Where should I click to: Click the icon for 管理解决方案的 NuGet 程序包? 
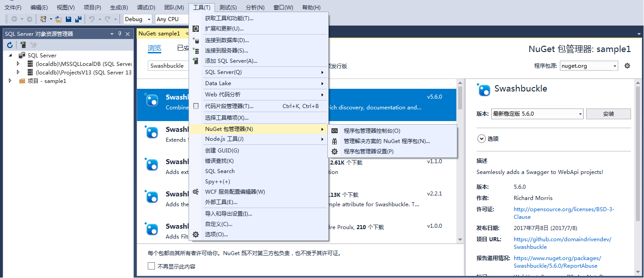coord(335,141)
